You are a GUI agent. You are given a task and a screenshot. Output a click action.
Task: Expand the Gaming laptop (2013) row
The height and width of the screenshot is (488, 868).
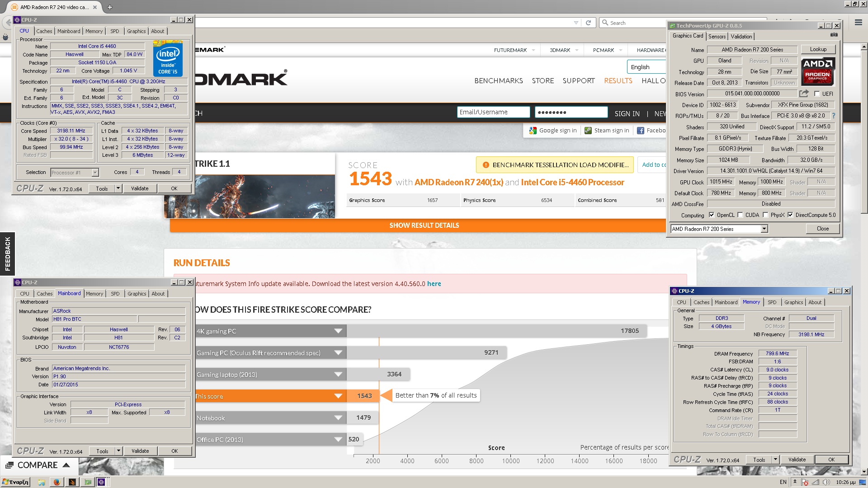(338, 375)
